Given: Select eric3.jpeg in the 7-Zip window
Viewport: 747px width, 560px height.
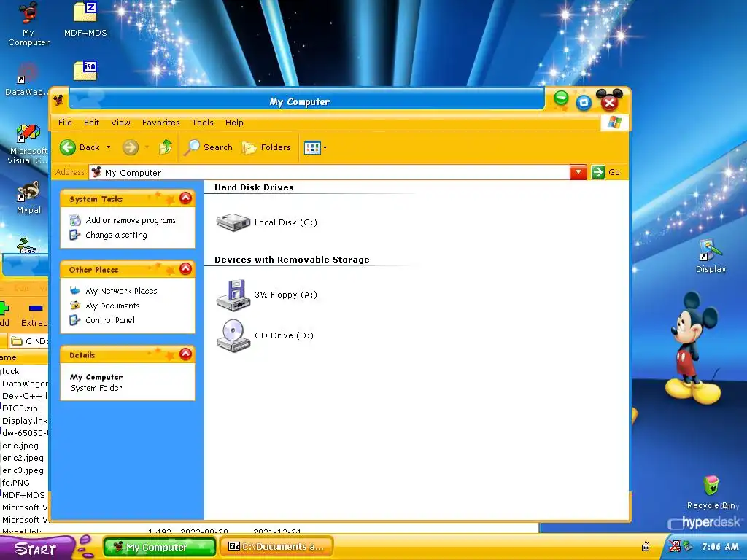Looking at the screenshot, I should (23, 470).
